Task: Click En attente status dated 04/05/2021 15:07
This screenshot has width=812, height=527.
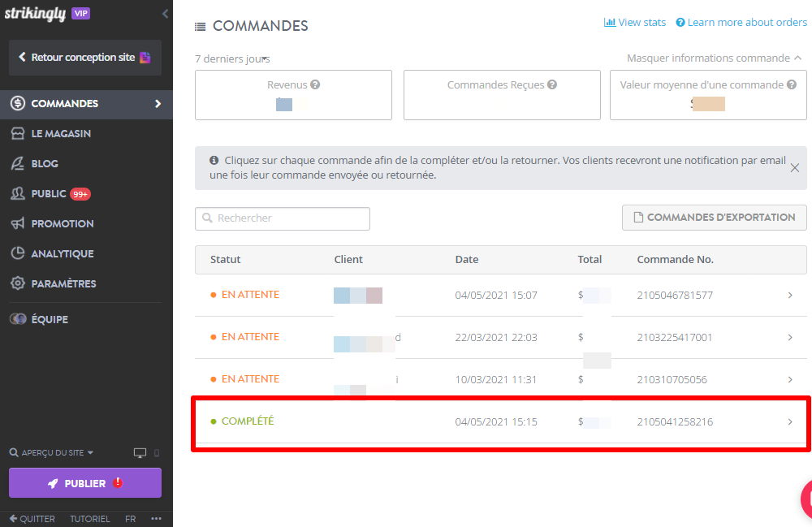Action: coord(250,295)
